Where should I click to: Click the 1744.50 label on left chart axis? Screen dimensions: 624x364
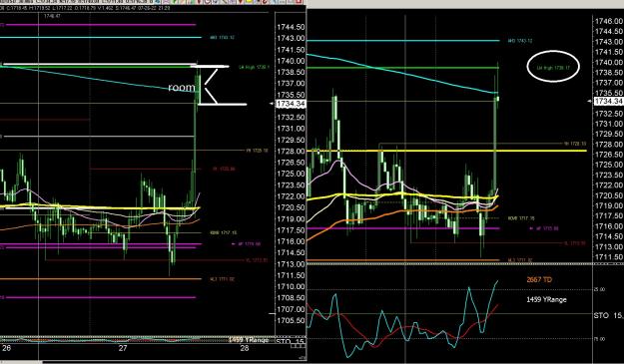click(291, 27)
